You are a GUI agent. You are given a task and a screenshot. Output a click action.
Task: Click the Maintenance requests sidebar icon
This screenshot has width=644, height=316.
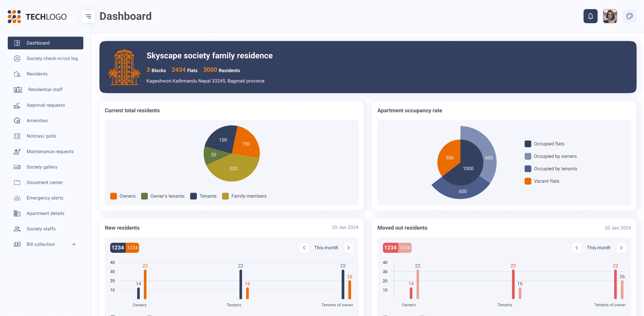pos(17,152)
